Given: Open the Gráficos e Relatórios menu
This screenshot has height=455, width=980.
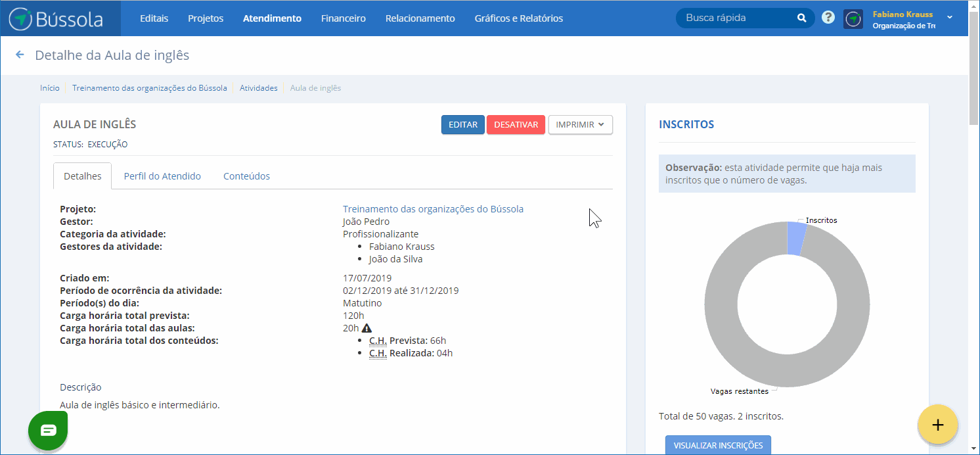Looking at the screenshot, I should click(518, 18).
